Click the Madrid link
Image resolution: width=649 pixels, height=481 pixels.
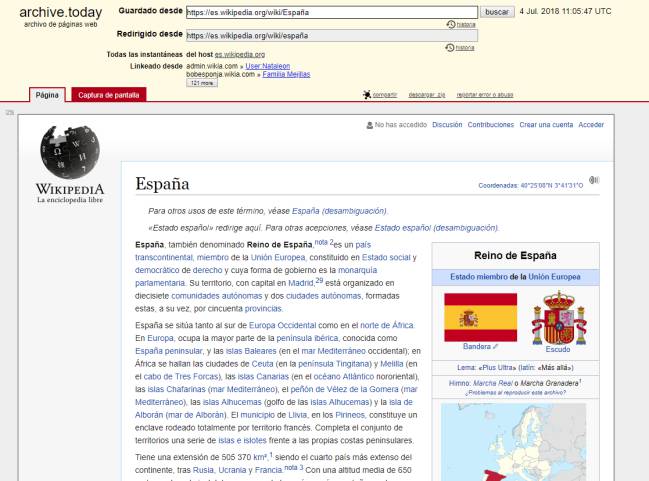coord(300,283)
